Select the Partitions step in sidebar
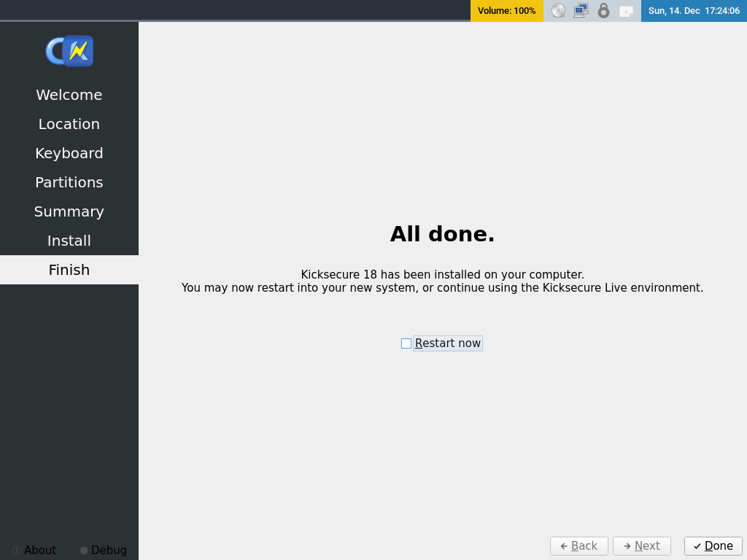747x560 pixels. point(69,182)
